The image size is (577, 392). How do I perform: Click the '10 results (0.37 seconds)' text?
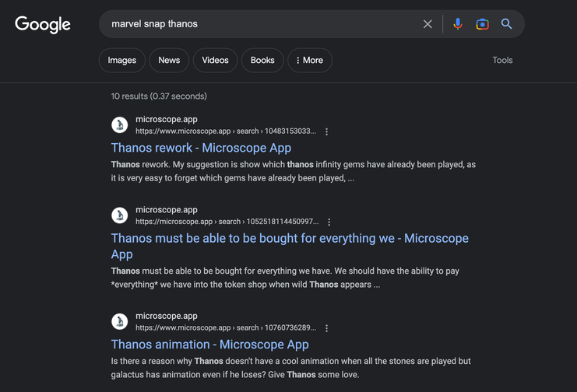(x=159, y=96)
